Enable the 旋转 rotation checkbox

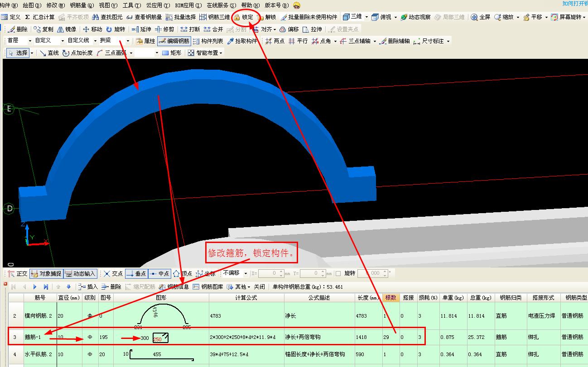338,274
